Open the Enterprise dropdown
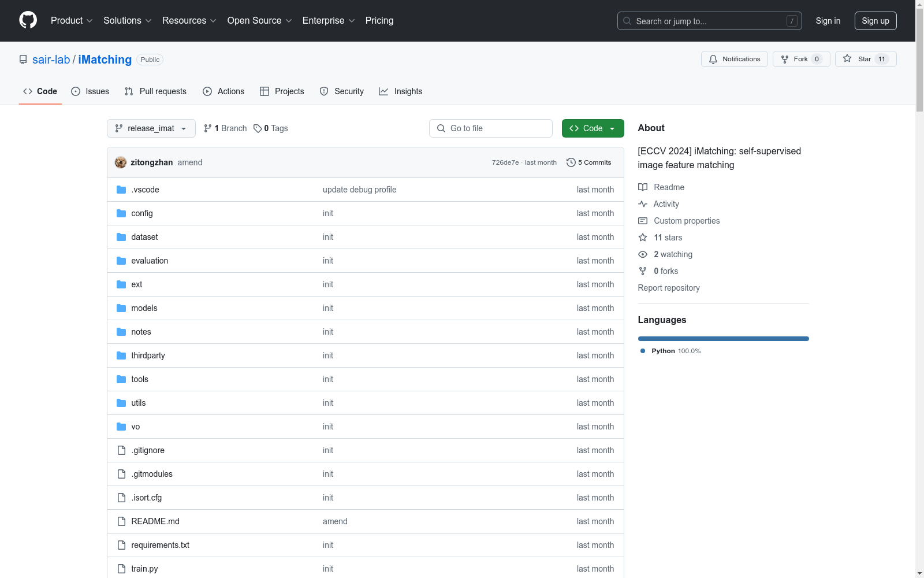924x578 pixels. point(329,20)
